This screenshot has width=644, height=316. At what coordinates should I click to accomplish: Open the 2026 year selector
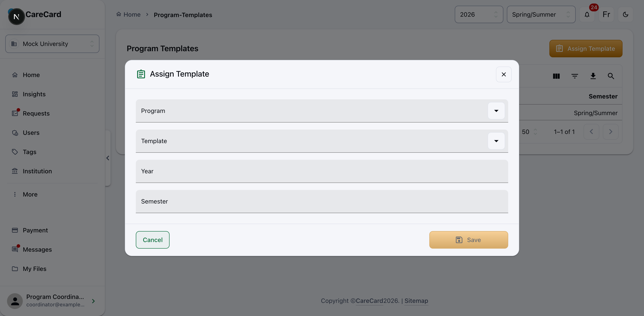(479, 14)
